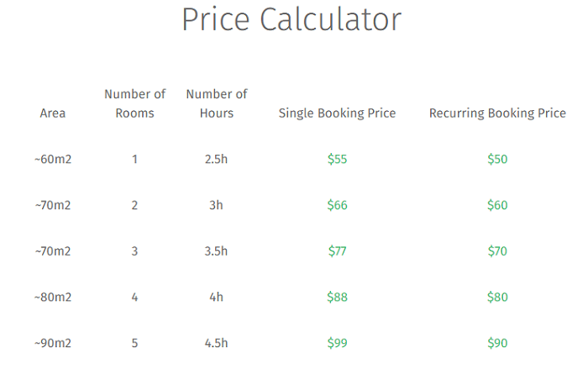Click the $50 recurring booking price
This screenshot has height=375, width=588.
pyautogui.click(x=497, y=159)
